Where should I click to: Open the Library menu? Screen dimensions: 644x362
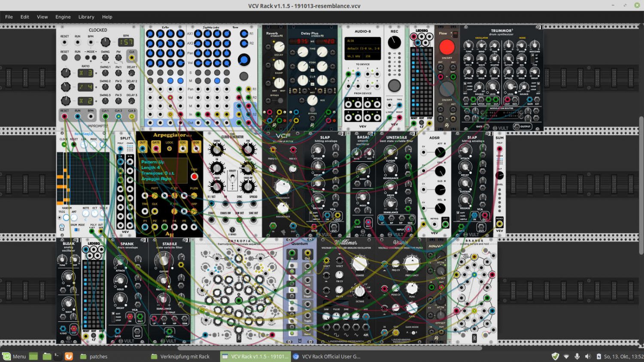[x=86, y=17]
